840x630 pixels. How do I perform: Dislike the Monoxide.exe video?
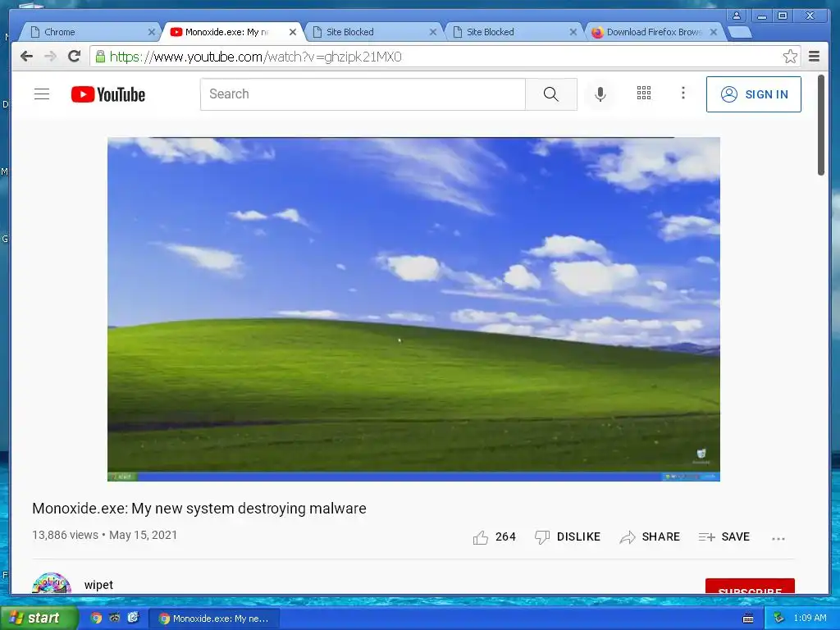[568, 536]
